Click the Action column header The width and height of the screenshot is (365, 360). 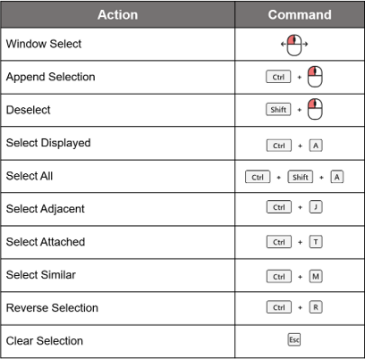coord(117,15)
